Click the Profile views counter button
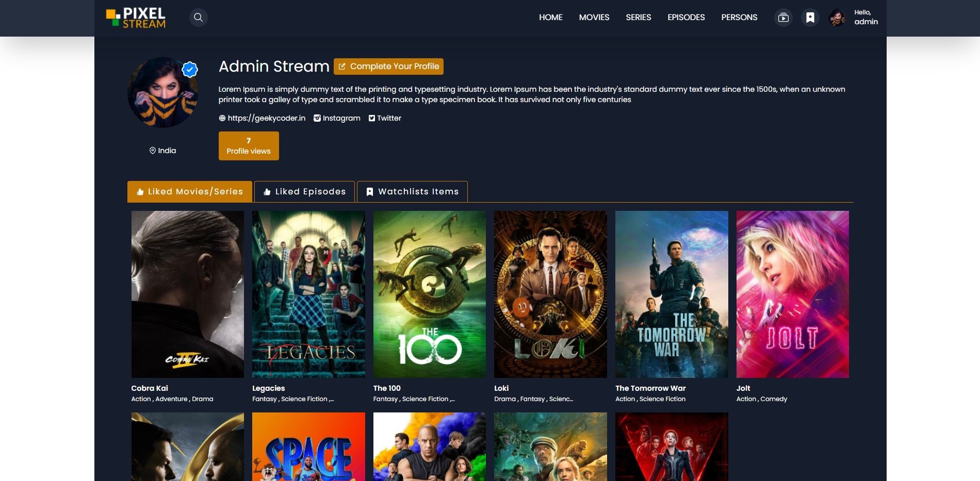Viewport: 980px width, 481px height. [x=249, y=146]
